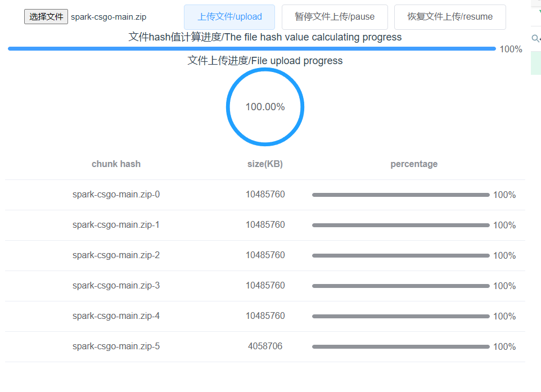Click the circular 100.00% upload progress ring
The image size is (541, 392).
click(265, 107)
